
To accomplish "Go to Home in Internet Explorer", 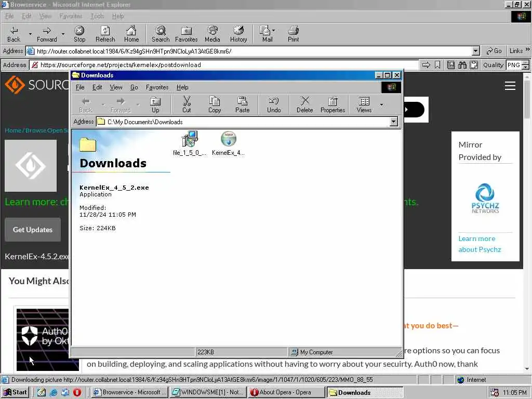I will point(131,34).
